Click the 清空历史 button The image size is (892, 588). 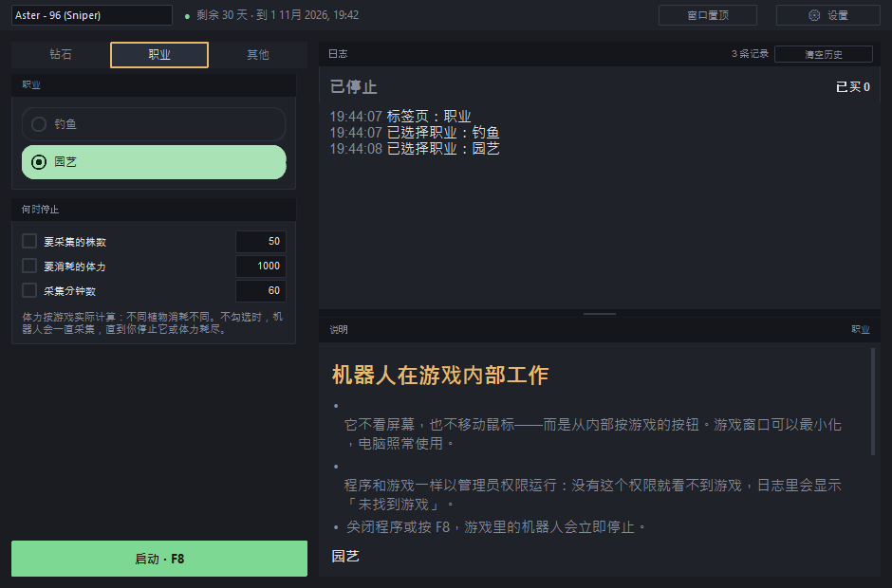click(x=823, y=54)
